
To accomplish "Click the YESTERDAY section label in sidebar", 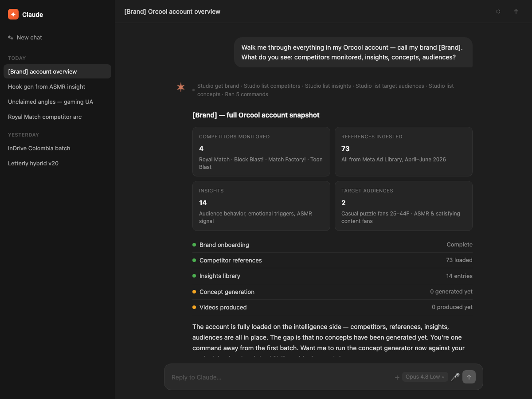I will click(x=23, y=135).
